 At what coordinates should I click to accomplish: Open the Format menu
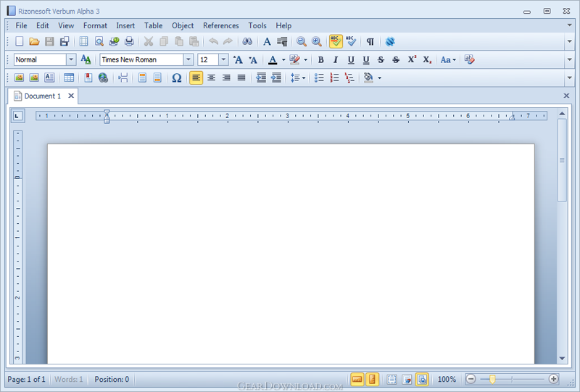pyautogui.click(x=95, y=25)
